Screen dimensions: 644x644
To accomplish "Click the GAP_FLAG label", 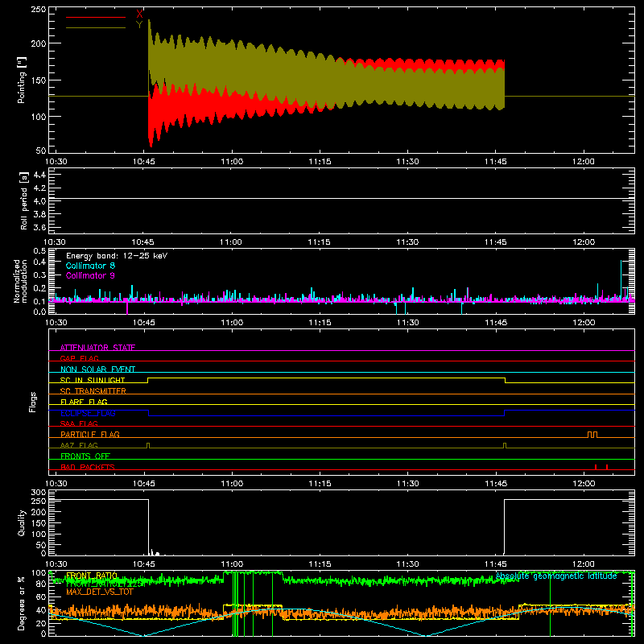I will coord(79,358).
